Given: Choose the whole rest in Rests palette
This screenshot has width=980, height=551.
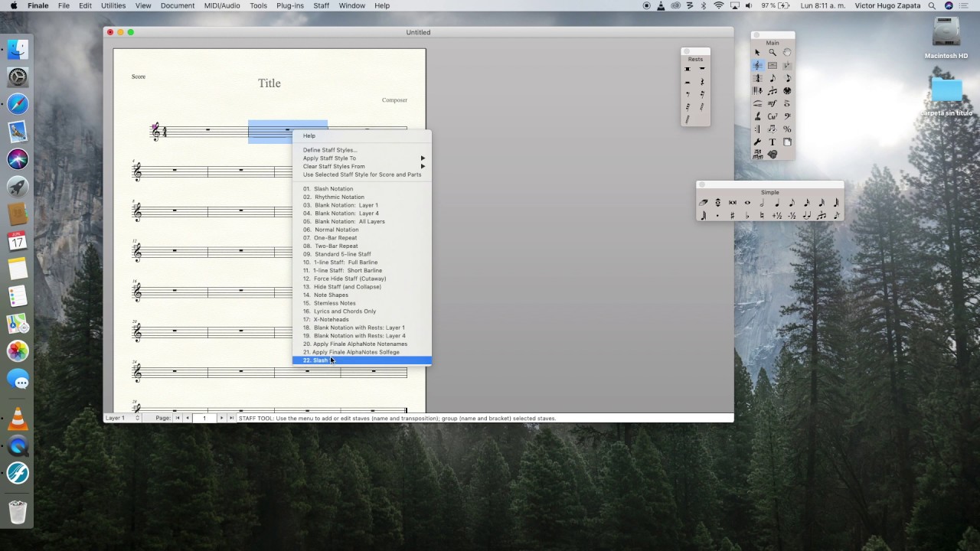Looking at the screenshot, I should coord(702,69).
